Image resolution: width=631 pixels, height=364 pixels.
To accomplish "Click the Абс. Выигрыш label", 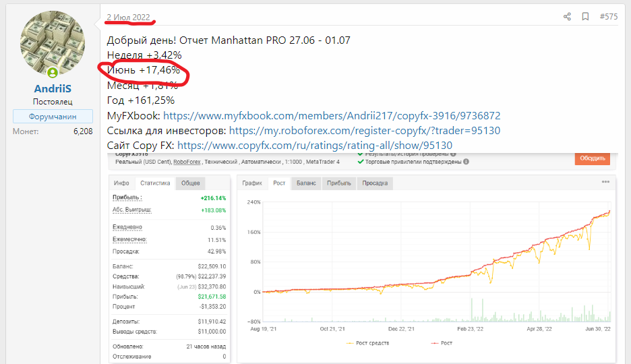I will (x=131, y=210).
